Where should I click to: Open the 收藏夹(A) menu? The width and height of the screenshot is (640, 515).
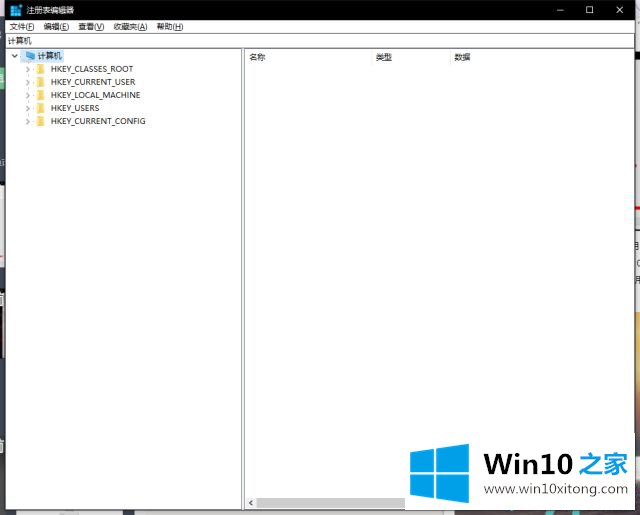pyautogui.click(x=130, y=27)
